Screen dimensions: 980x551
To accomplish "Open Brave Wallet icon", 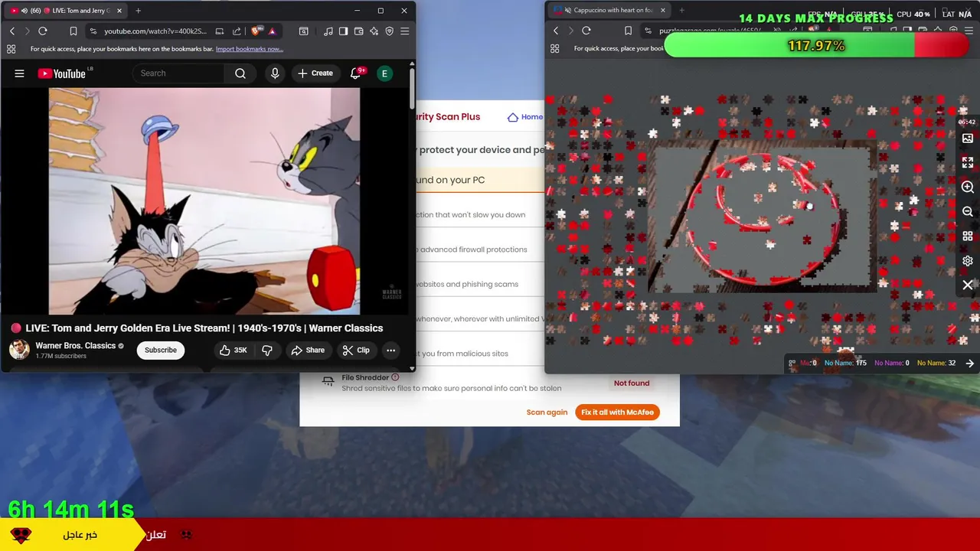I will pyautogui.click(x=359, y=31).
